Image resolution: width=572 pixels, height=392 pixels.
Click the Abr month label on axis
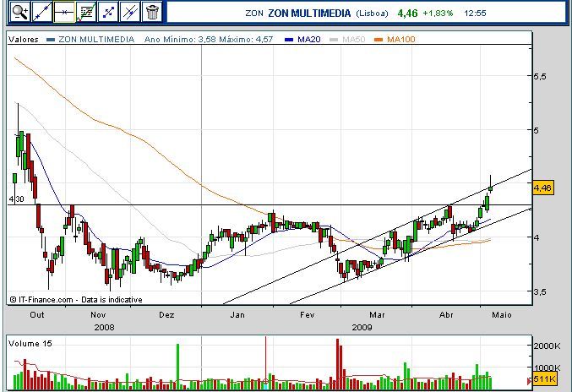(446, 314)
